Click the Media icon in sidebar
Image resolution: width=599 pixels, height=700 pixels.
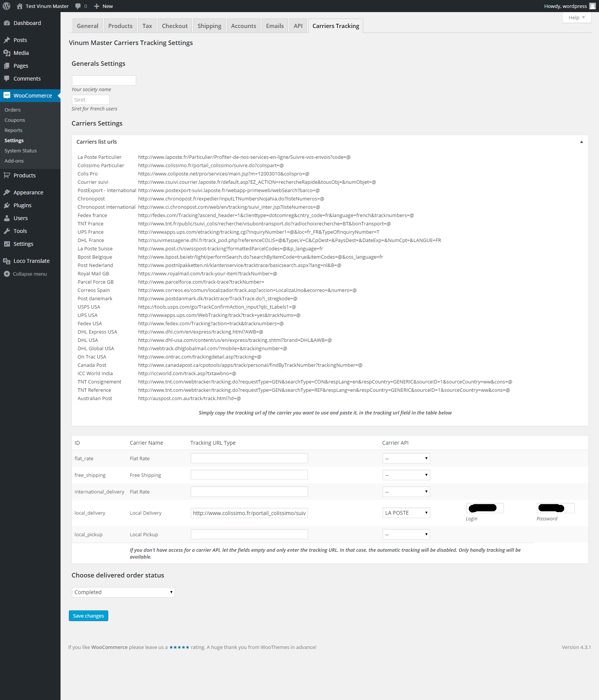point(7,53)
